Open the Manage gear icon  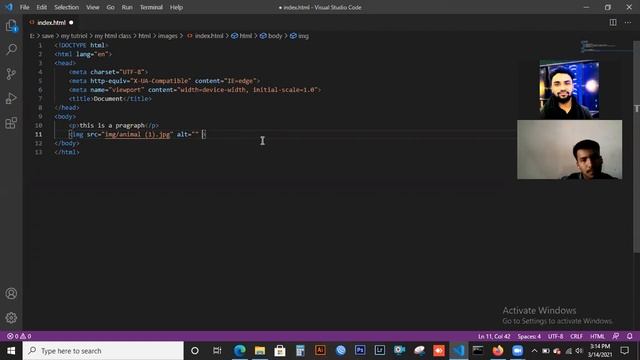[x=11, y=318]
